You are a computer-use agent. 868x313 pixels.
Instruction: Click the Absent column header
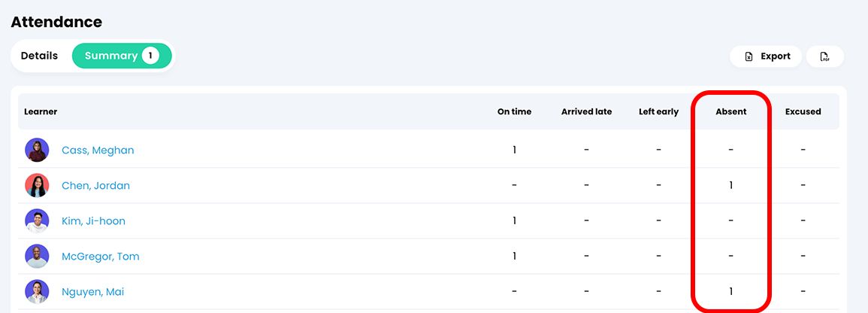click(730, 111)
